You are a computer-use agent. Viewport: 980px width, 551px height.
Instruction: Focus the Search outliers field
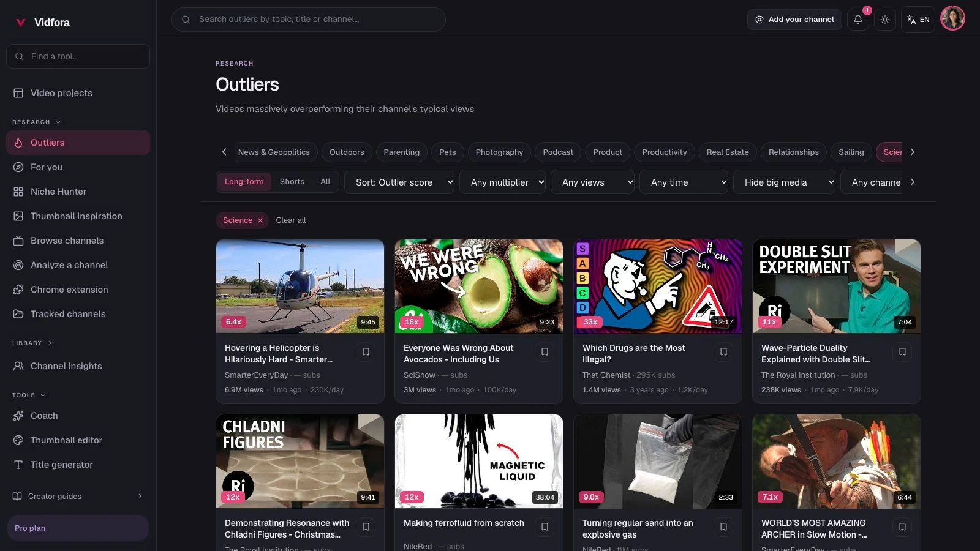pyautogui.click(x=309, y=20)
